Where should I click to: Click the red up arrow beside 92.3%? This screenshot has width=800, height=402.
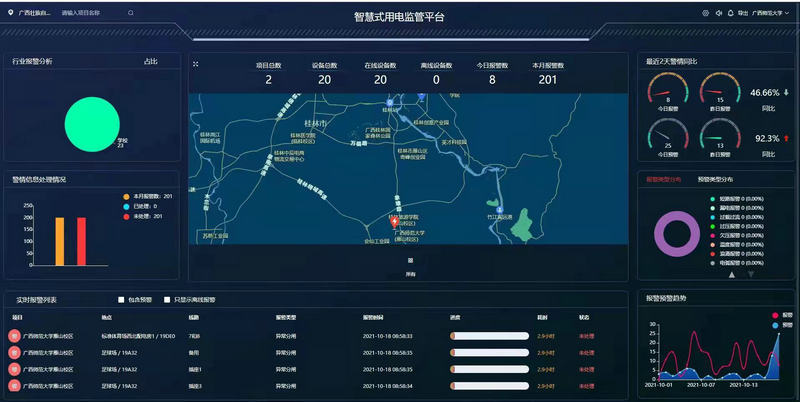tap(786, 138)
